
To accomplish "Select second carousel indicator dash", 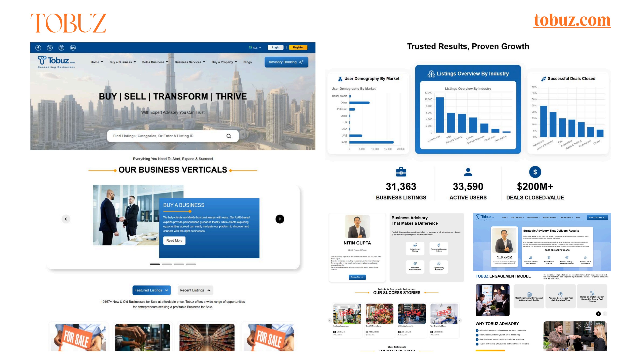I will 167,264.
